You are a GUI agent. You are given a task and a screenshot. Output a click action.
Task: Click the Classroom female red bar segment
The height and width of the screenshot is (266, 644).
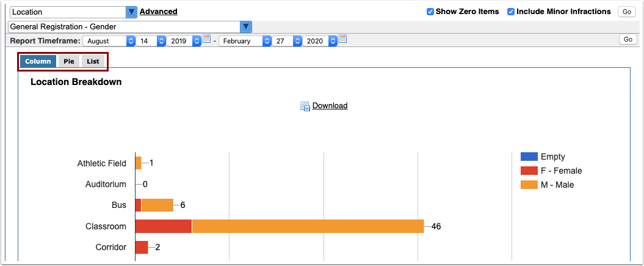164,226
